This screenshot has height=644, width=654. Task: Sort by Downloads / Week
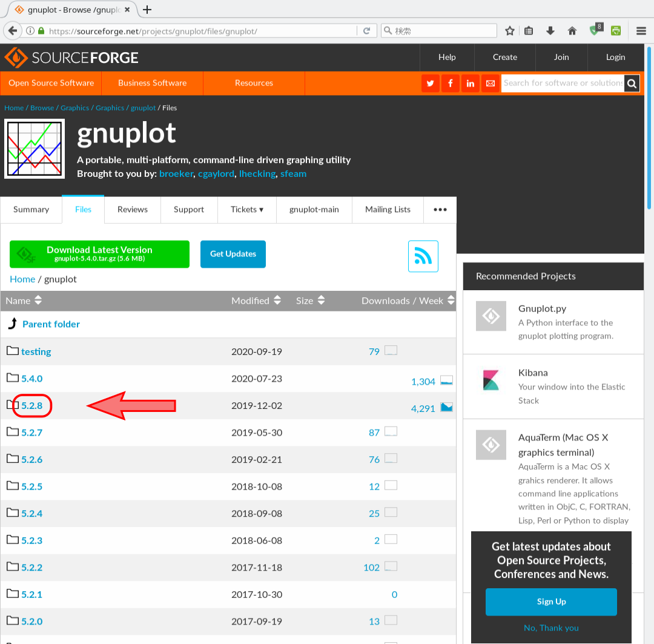click(408, 300)
